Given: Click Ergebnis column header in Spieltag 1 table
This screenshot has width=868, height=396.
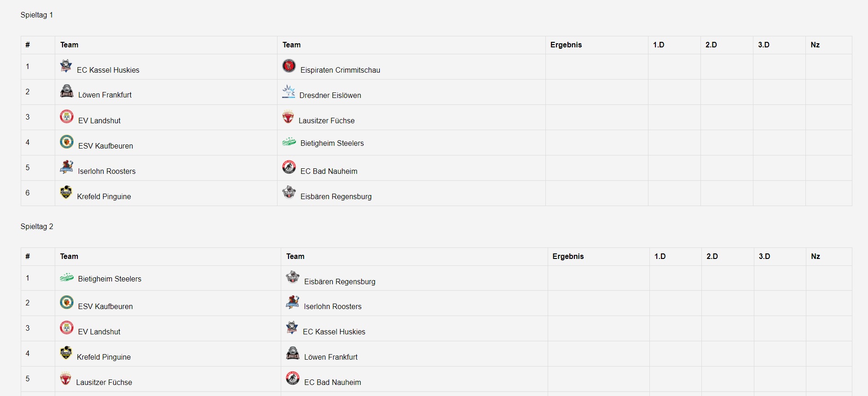Looking at the screenshot, I should pos(566,45).
